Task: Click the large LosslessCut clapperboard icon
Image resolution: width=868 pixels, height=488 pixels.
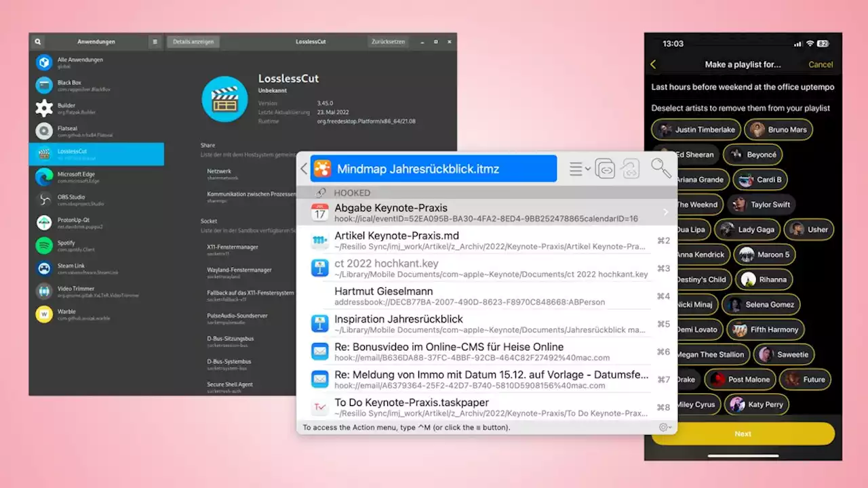Action: pyautogui.click(x=224, y=99)
